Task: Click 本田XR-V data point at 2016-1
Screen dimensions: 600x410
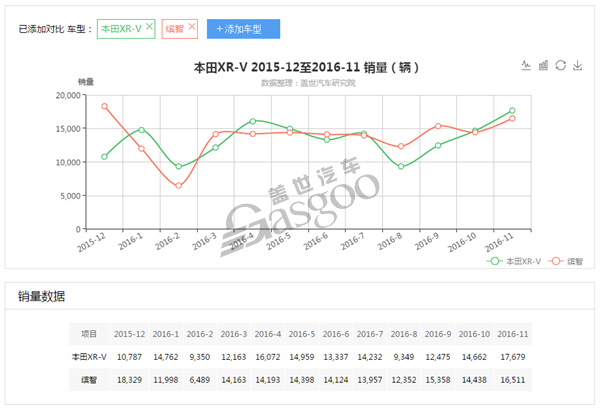Action: (142, 130)
